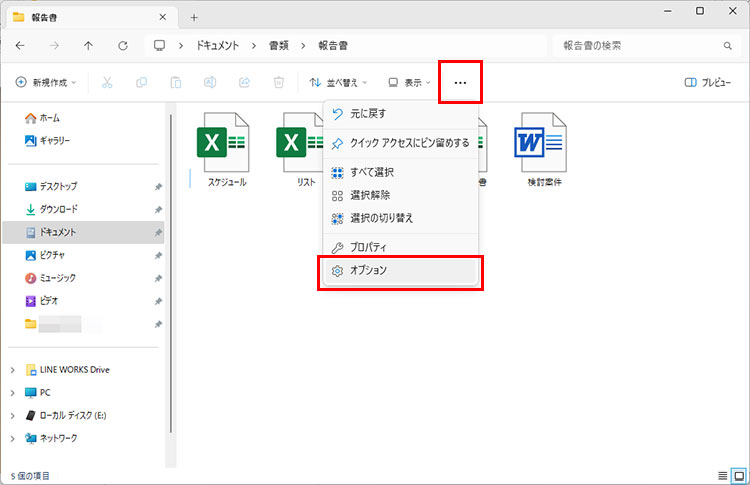Click 報告書 in the address breadcrumb

[333, 45]
